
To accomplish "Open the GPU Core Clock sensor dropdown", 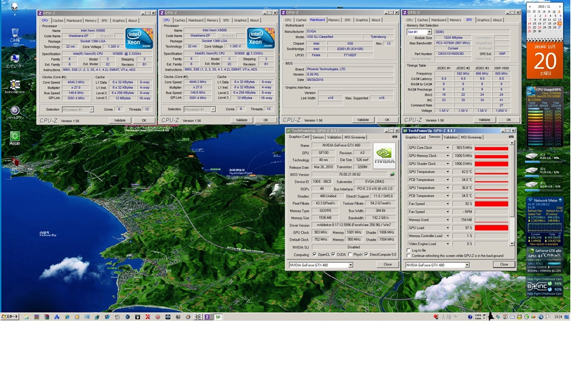I will (x=447, y=148).
